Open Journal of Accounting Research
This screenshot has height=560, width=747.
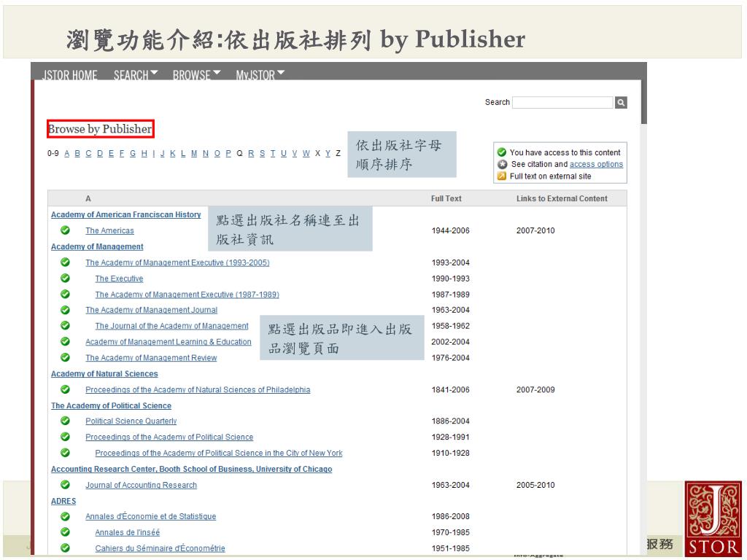(141, 485)
